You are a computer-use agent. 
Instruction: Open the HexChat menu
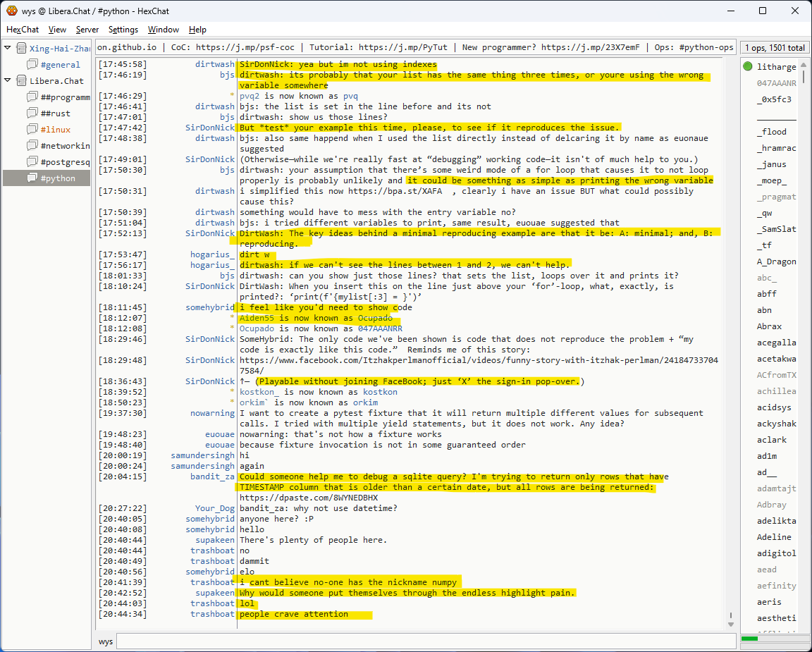(23, 30)
